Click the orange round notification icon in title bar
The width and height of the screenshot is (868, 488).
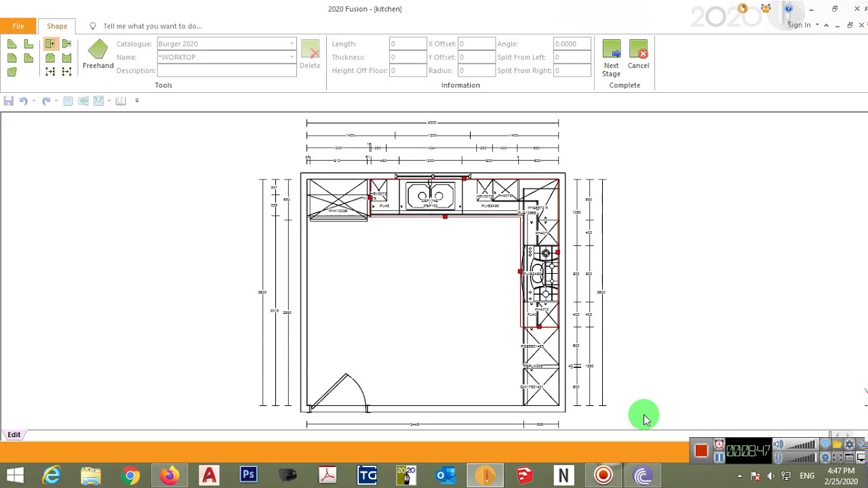click(x=743, y=8)
